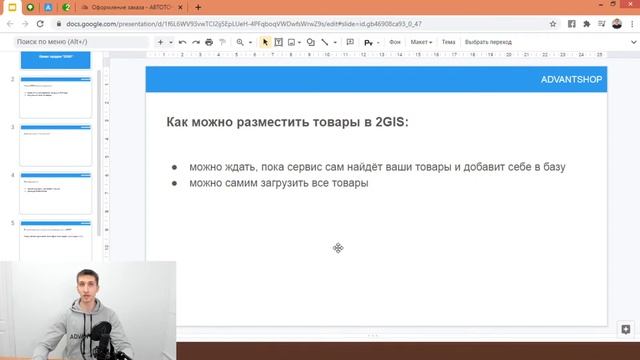Viewport: 640px width, 360px height.
Task: Click the dark square extension icon beside star
Action: pos(571,24)
